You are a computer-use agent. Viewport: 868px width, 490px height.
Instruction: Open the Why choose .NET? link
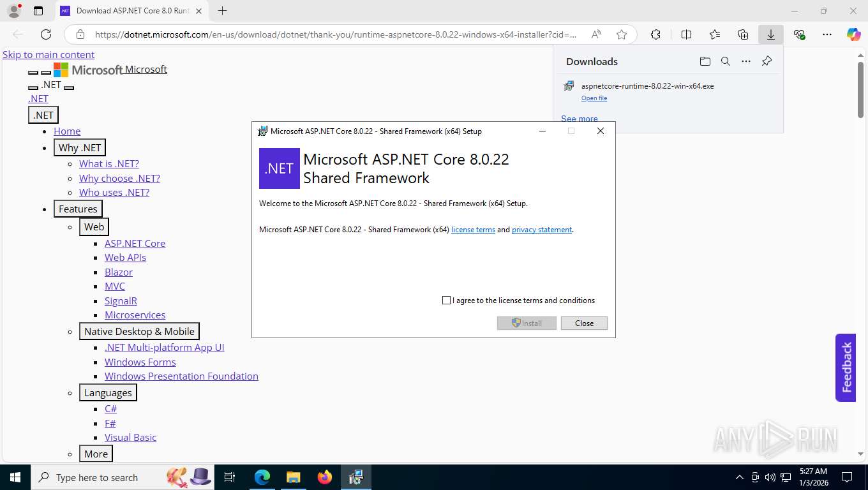click(x=119, y=178)
